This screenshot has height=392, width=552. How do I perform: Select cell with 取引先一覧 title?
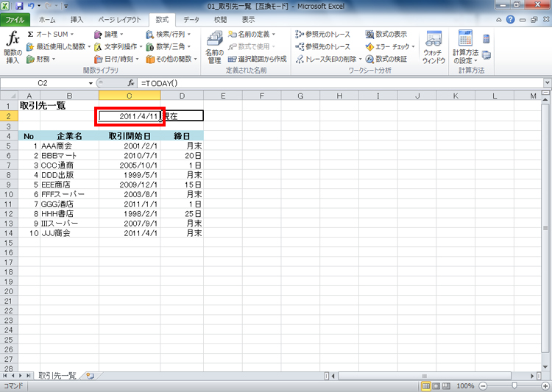pos(43,106)
